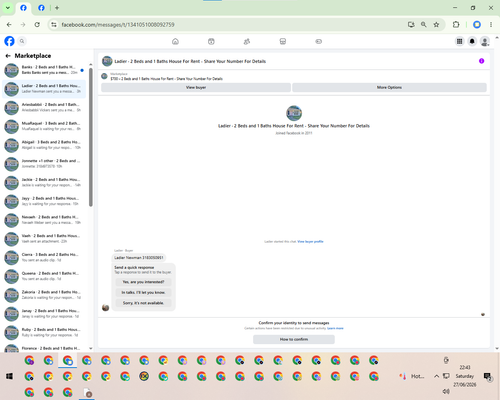Open the Facebook grid menu icon
Image resolution: width=500 pixels, height=400 pixels.
[459, 41]
